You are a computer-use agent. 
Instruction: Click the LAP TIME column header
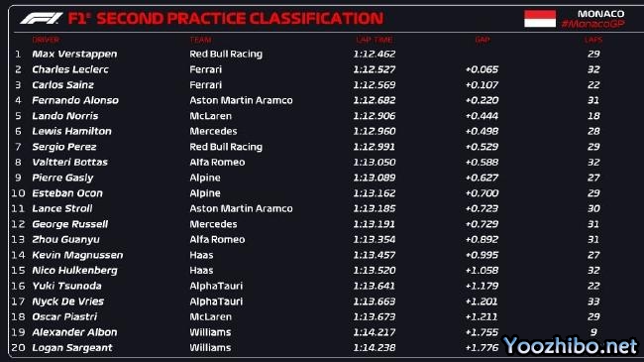point(375,40)
